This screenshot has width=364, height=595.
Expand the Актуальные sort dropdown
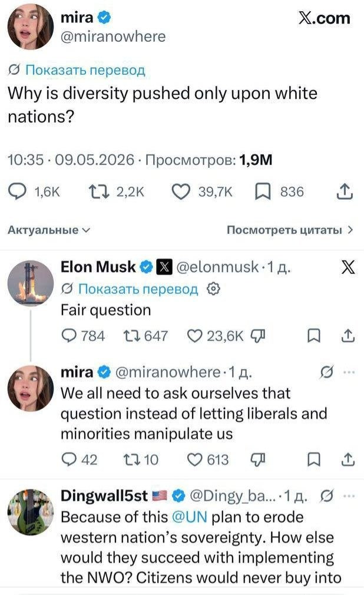coord(49,230)
